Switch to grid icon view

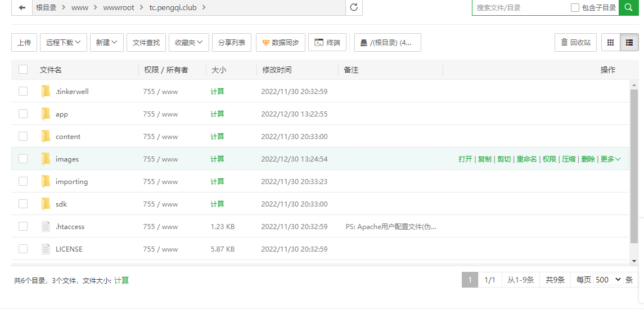[611, 42]
